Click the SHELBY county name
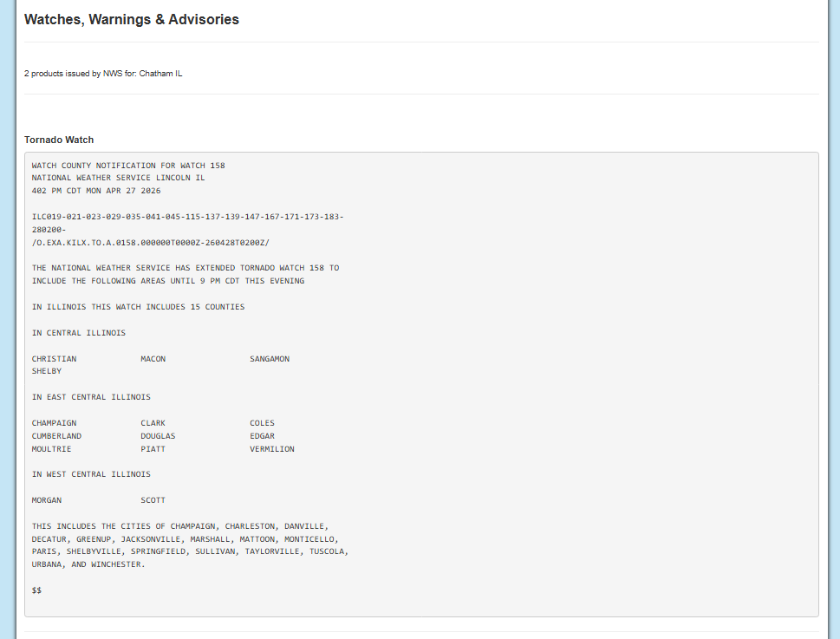 (47, 371)
